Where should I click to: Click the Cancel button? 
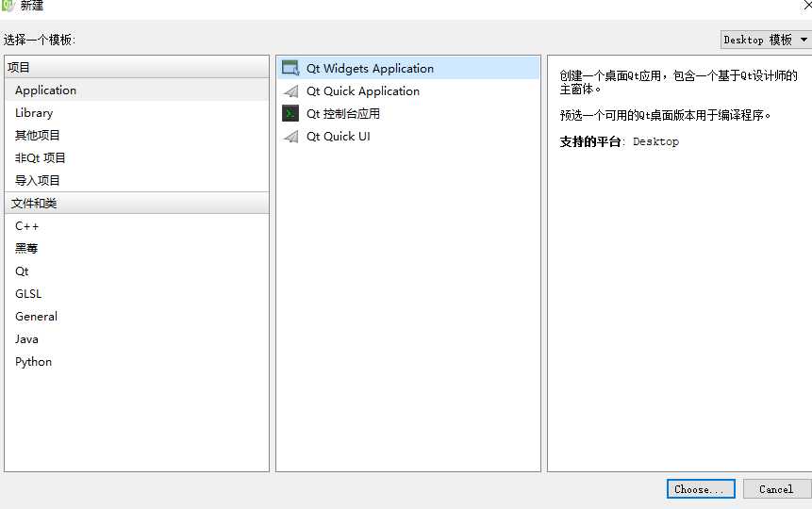776,489
